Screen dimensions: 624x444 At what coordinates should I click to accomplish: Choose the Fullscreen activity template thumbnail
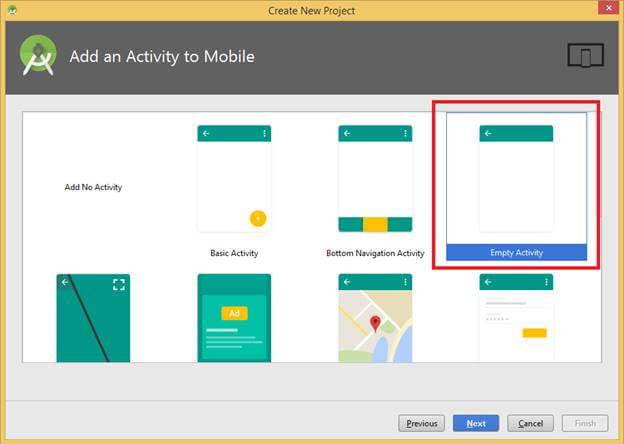(x=93, y=318)
